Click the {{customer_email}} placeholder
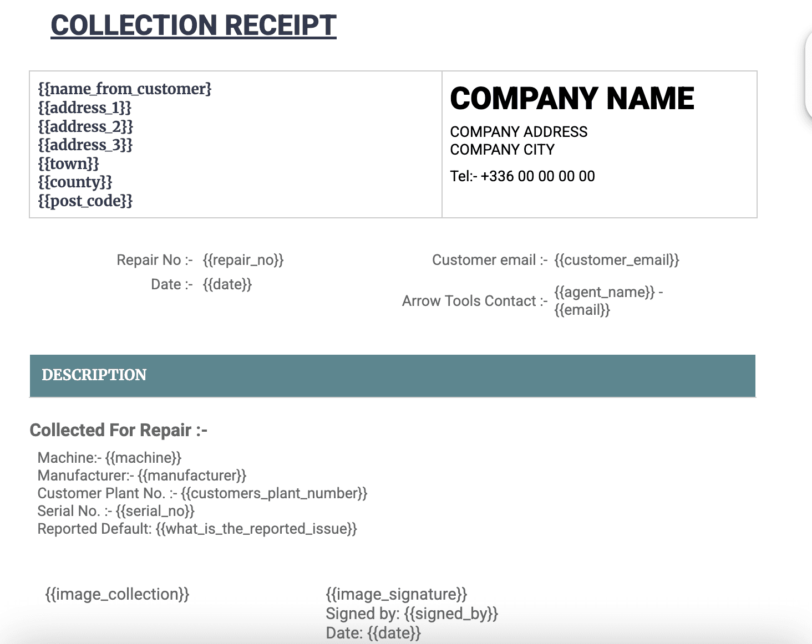 tap(618, 259)
